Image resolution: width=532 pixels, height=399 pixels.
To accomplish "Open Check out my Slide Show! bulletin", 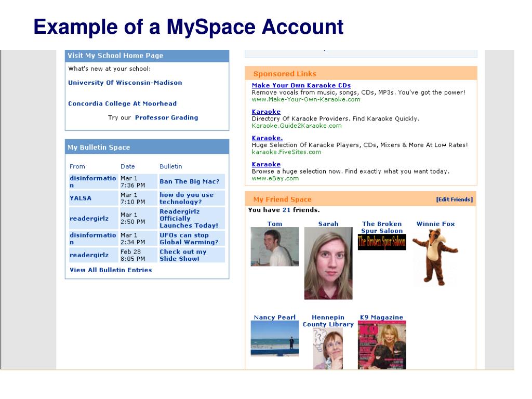I will click(183, 255).
